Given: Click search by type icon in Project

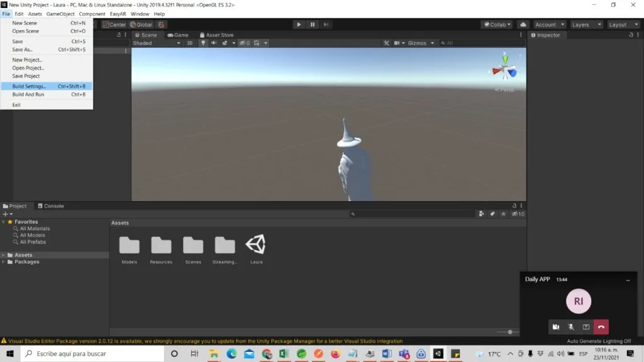Looking at the screenshot, I should (x=481, y=214).
